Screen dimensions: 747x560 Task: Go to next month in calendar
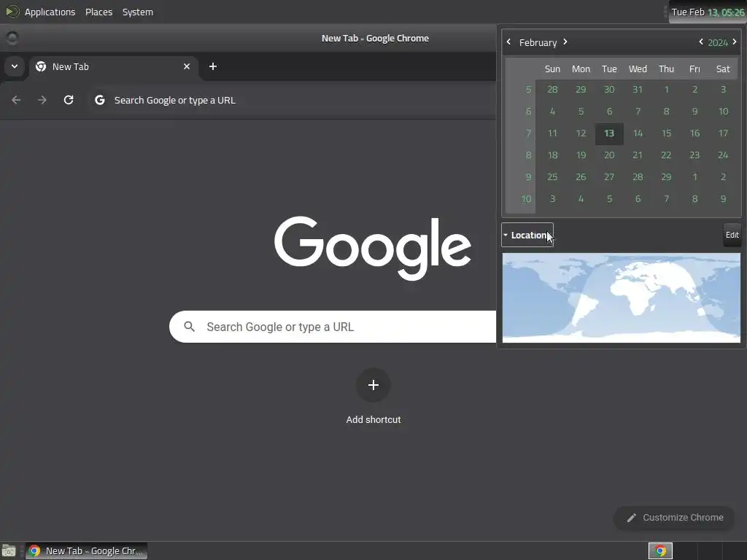pyautogui.click(x=565, y=42)
